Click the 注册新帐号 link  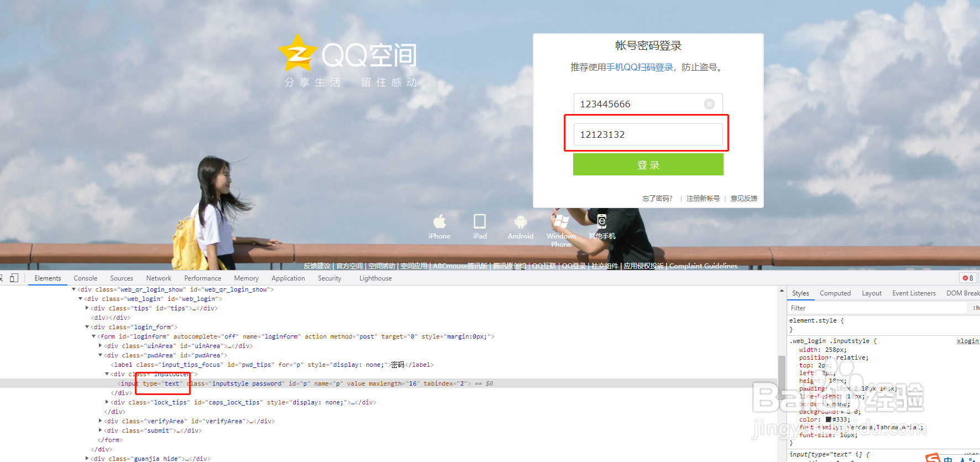[x=703, y=198]
